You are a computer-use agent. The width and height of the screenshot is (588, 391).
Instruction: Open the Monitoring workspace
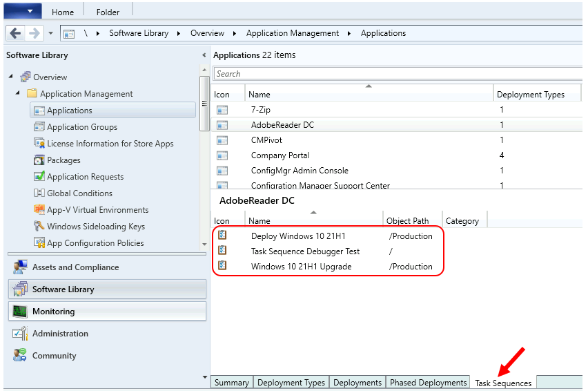point(107,312)
